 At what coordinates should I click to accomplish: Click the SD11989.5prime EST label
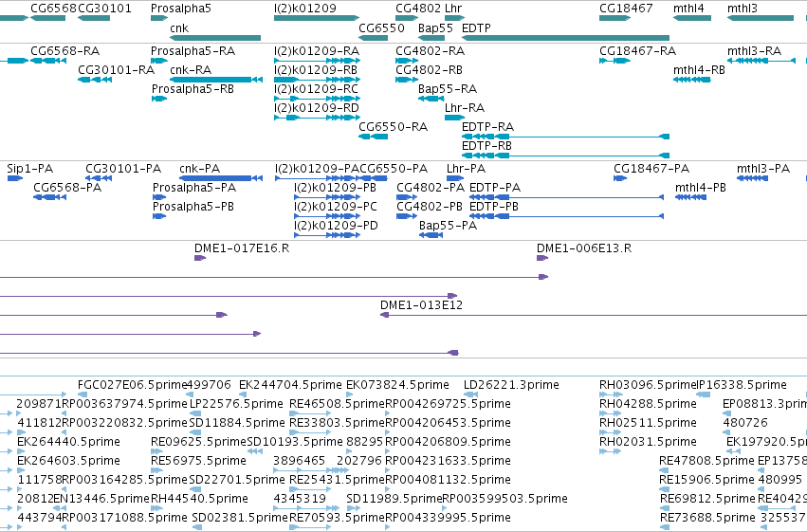394,499
